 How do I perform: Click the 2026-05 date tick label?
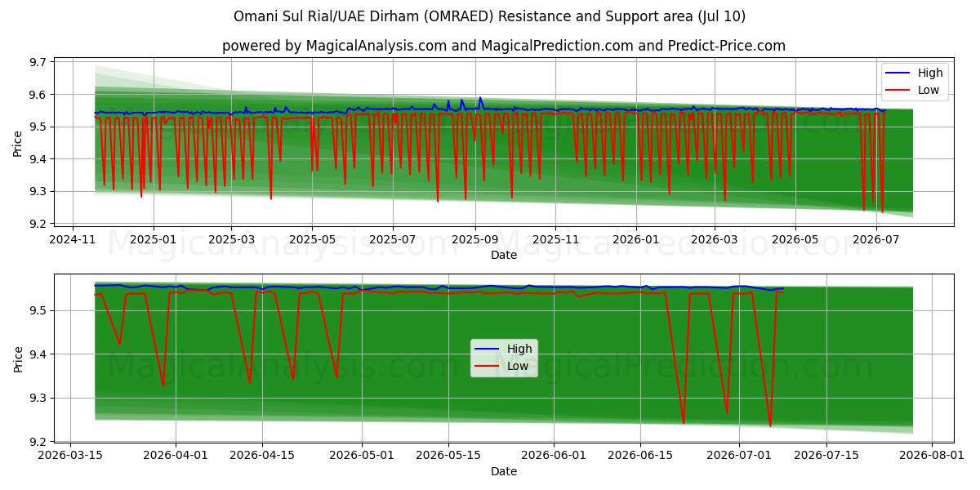click(x=795, y=239)
